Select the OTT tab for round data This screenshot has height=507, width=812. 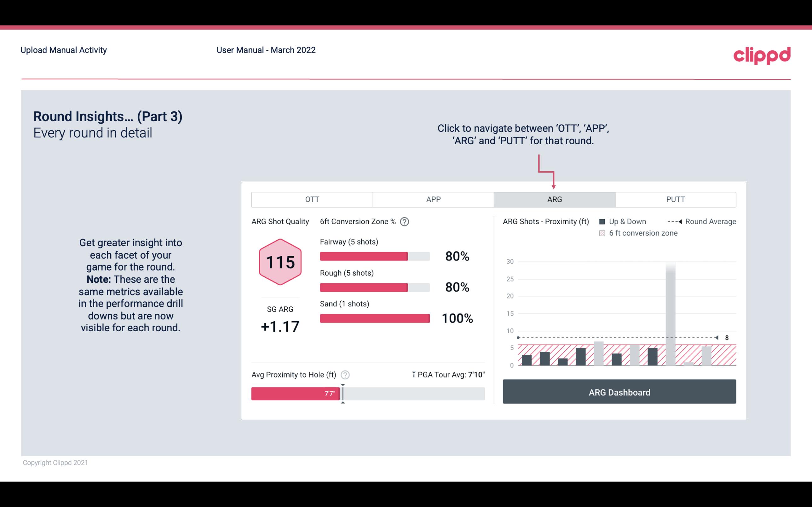(x=313, y=199)
